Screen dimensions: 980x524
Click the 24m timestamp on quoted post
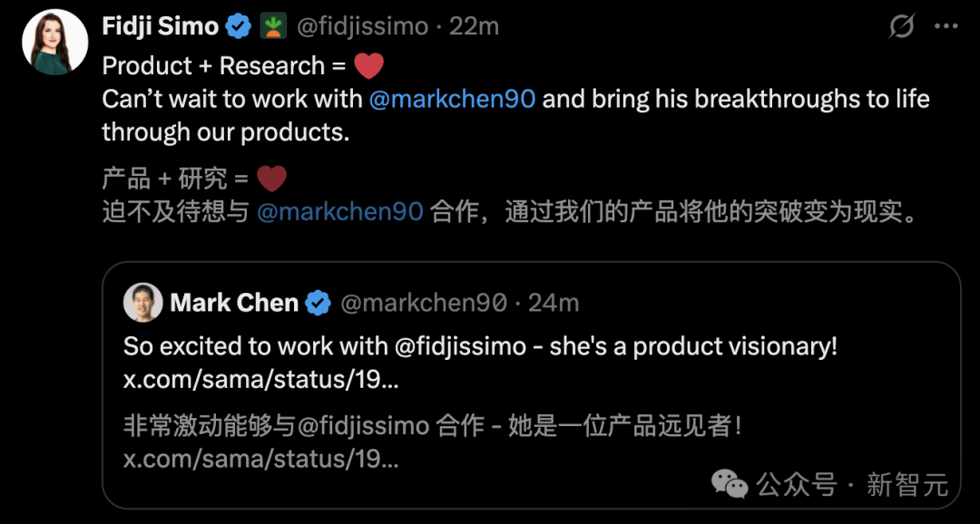point(554,303)
